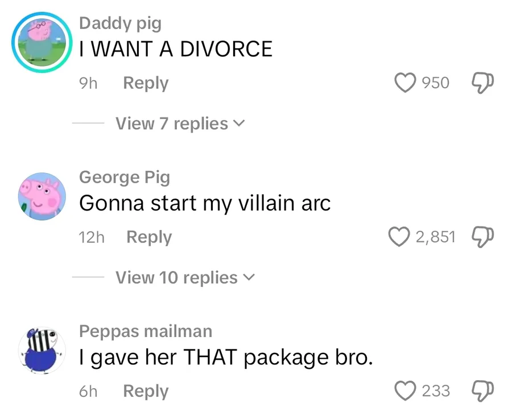The image size is (512, 420).
Task: Dislike George Pig's comment
Action: 482,237
